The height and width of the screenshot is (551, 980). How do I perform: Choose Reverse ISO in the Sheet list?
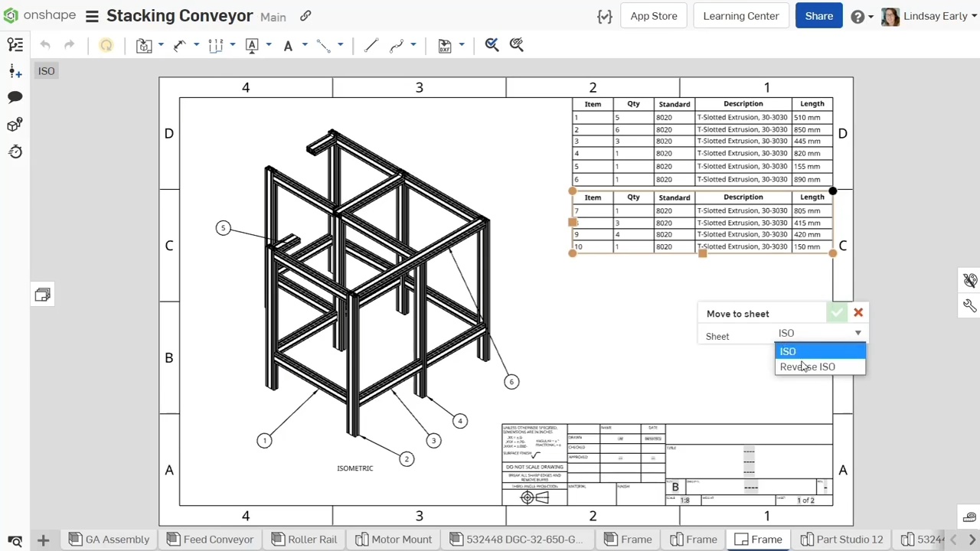[x=820, y=367]
